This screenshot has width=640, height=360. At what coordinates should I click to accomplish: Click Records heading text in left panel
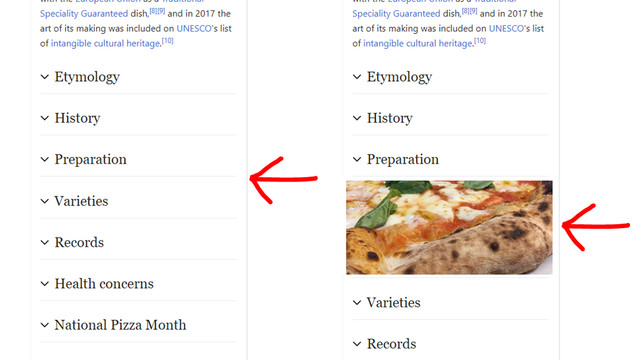click(x=80, y=242)
